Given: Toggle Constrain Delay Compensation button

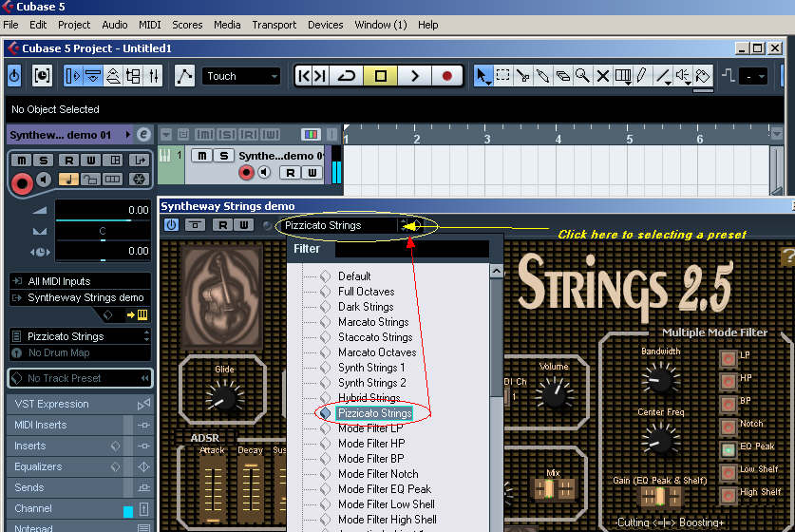Looking at the screenshot, I should pos(42,76).
